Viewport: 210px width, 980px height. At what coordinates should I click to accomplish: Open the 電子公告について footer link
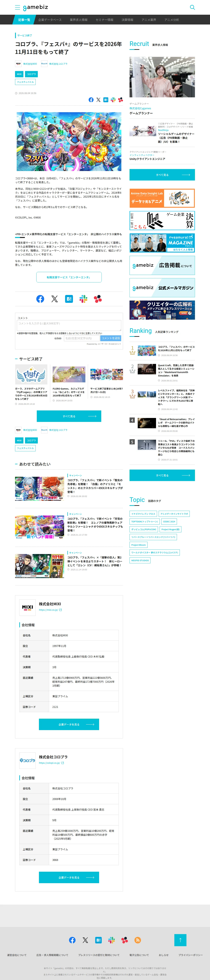pos(139,955)
